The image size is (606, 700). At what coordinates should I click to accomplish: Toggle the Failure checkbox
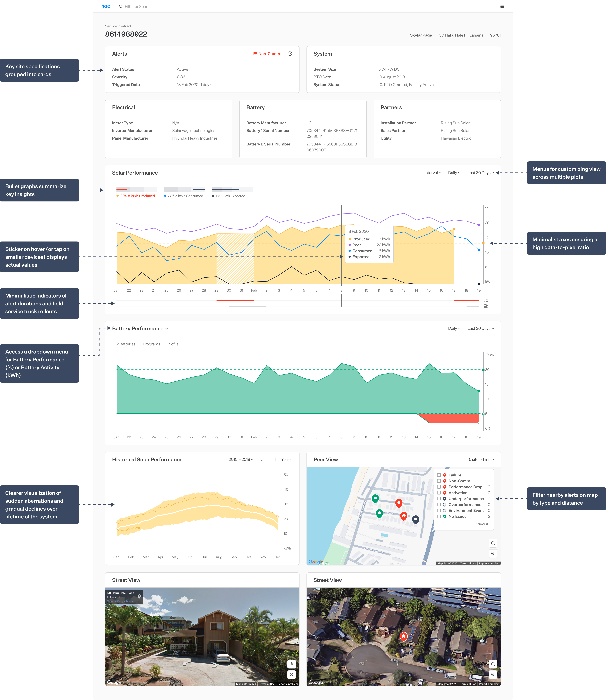pos(439,475)
